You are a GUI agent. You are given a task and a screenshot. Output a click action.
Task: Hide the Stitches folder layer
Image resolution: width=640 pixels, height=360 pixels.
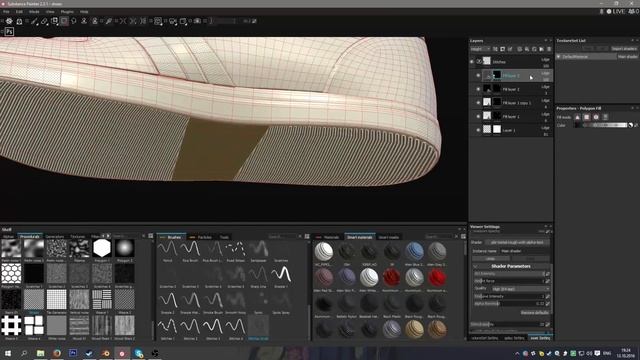pyautogui.click(x=472, y=62)
